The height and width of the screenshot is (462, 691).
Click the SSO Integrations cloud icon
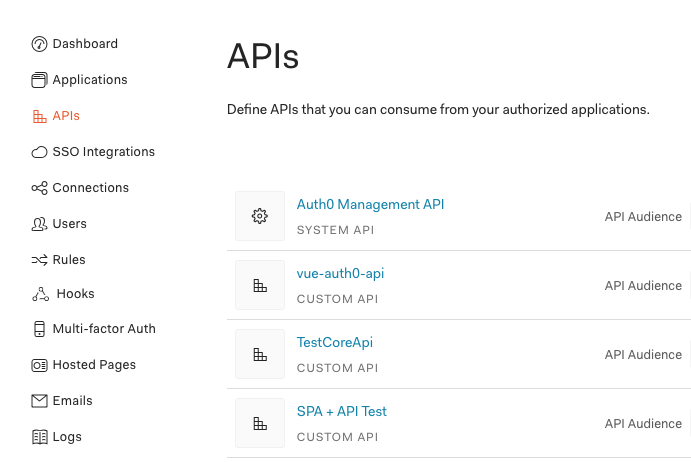click(x=39, y=152)
